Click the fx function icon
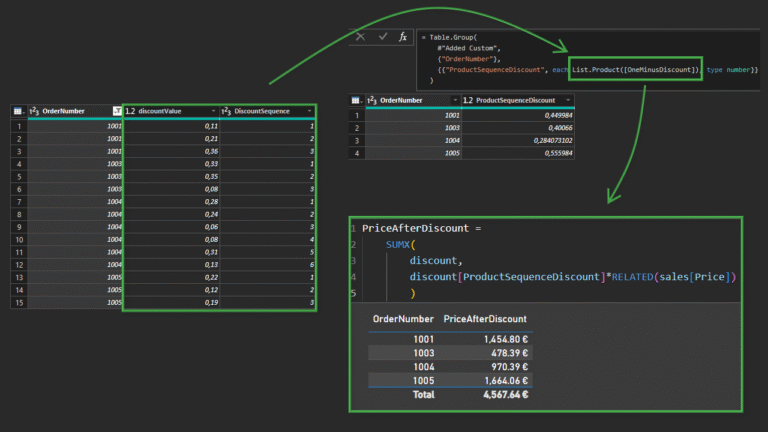 tap(403, 37)
